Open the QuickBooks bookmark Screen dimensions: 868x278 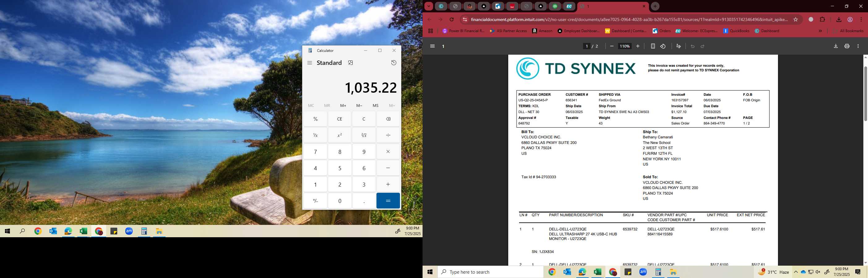[x=736, y=31]
